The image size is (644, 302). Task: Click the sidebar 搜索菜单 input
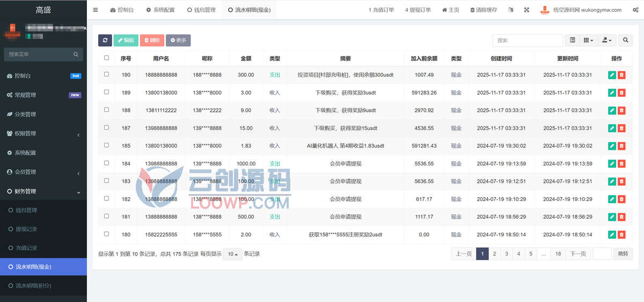pos(38,54)
